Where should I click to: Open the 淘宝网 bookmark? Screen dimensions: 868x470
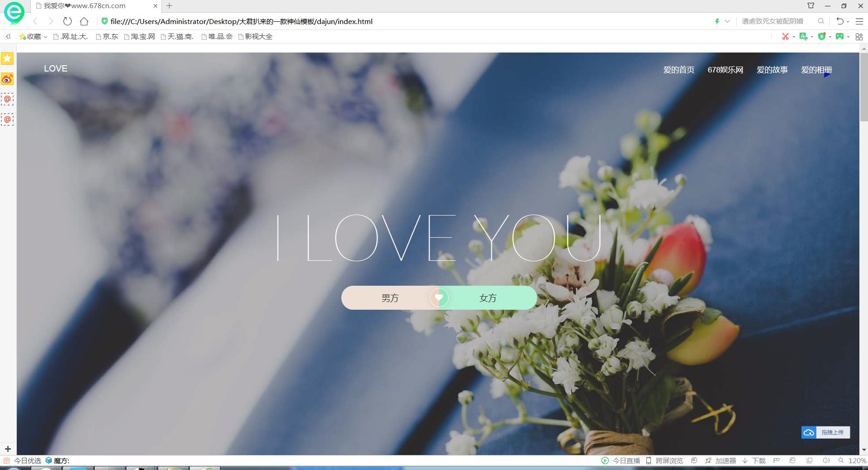[140, 37]
